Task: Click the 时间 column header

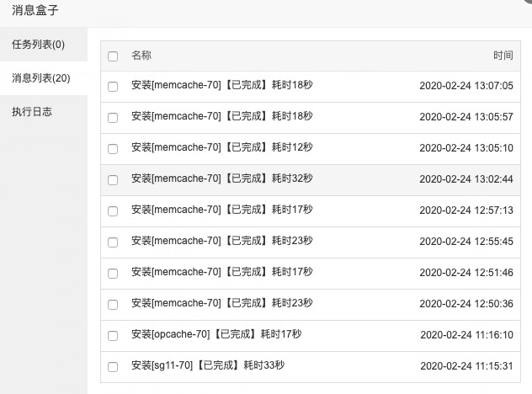Action: click(x=503, y=56)
